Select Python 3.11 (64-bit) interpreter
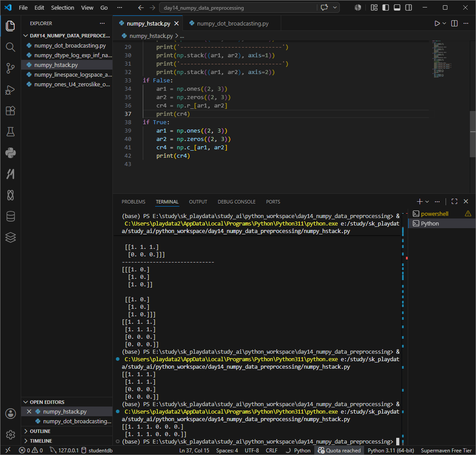The height and width of the screenshot is (455, 476). click(390, 450)
